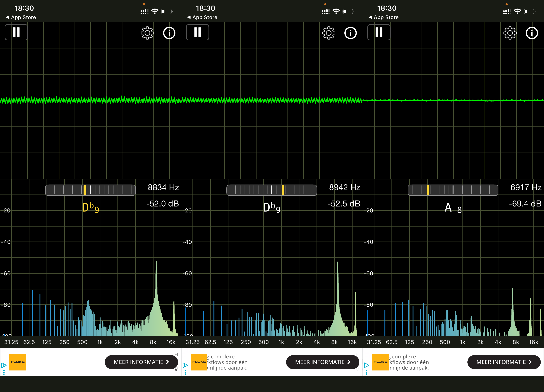Tap Wi-Fi status icon above the 8834 Hz screen

[x=155, y=11]
